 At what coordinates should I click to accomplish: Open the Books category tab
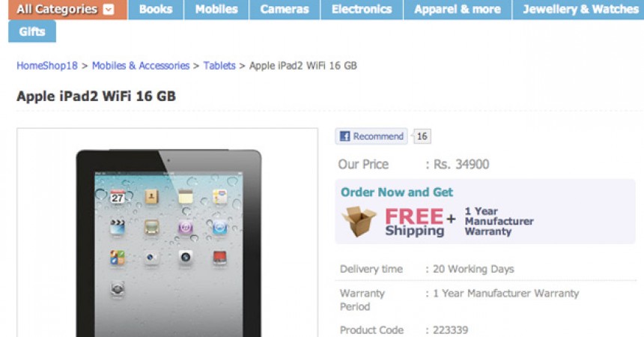[156, 10]
